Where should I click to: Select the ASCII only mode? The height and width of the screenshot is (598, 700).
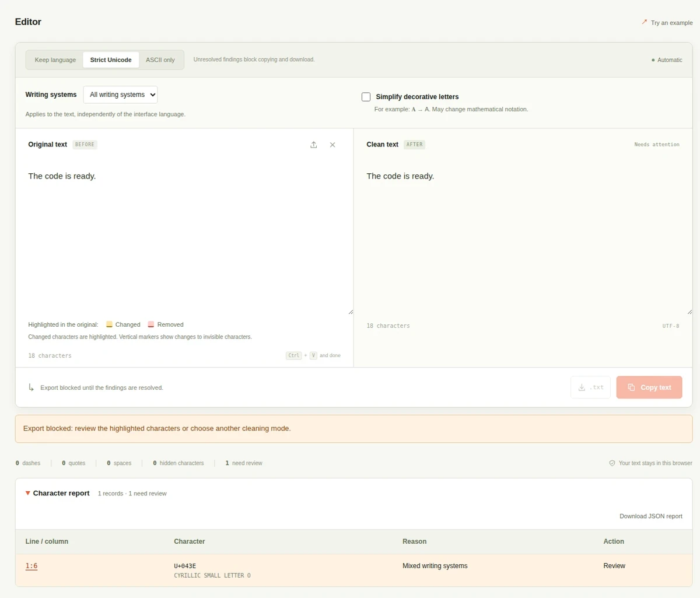[x=160, y=60]
